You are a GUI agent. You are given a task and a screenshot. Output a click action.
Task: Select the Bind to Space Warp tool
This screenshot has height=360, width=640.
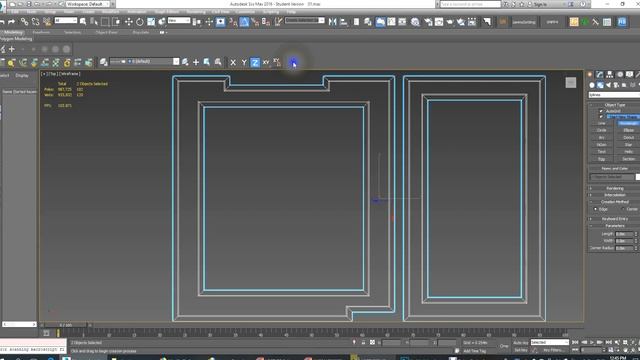[47, 22]
